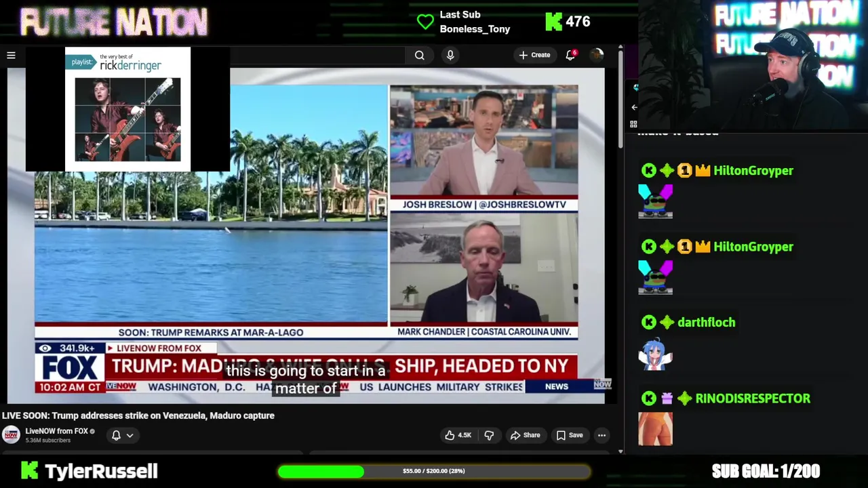Viewport: 868px width, 488px height.
Task: Share the video
Action: [x=526, y=435]
